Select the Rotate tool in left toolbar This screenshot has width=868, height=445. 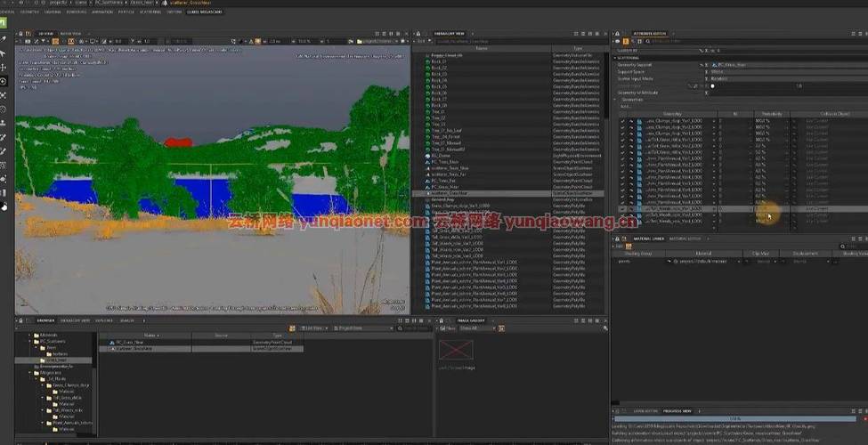pyautogui.click(x=4, y=81)
